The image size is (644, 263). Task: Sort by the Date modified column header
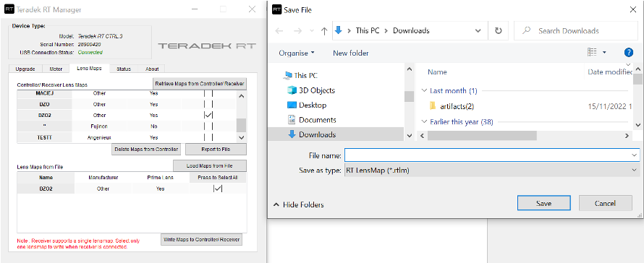[x=610, y=72]
